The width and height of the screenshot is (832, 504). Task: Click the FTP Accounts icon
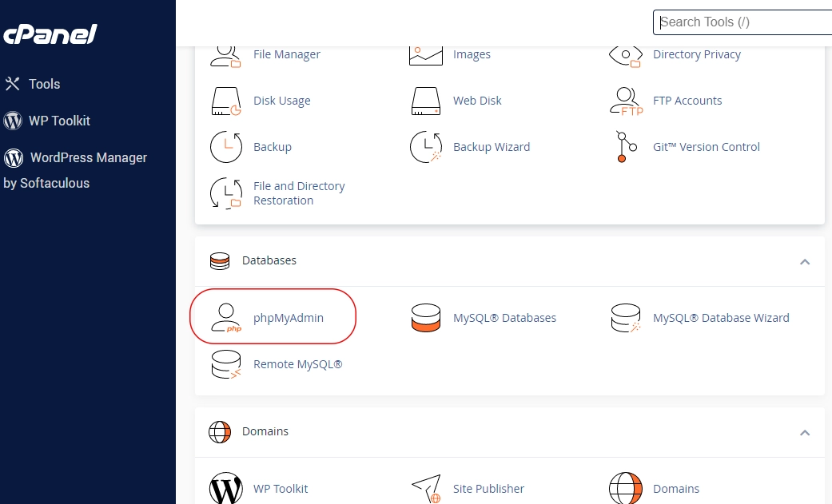coord(626,101)
